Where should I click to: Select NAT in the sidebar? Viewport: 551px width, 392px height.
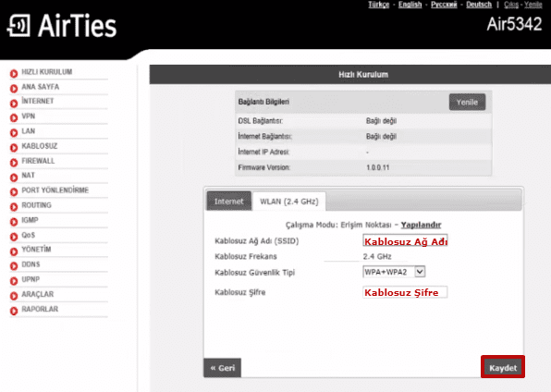click(x=28, y=175)
